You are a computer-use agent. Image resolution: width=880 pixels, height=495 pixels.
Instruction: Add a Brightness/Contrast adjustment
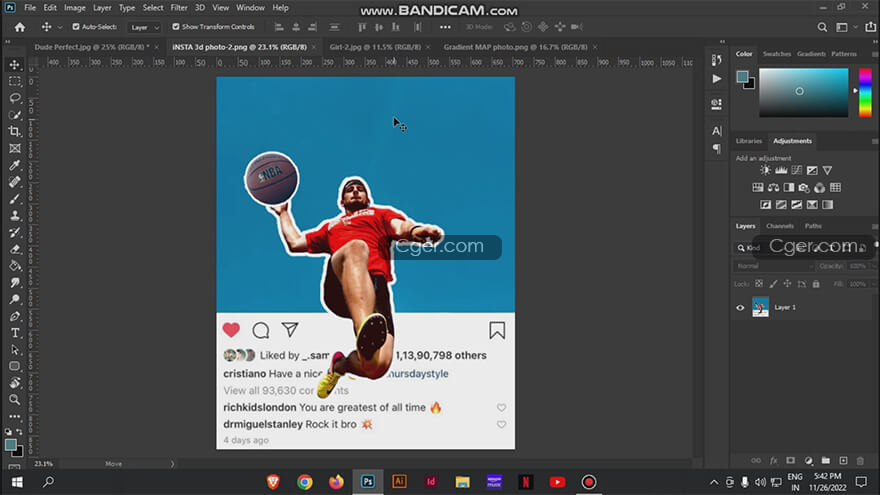(765, 170)
